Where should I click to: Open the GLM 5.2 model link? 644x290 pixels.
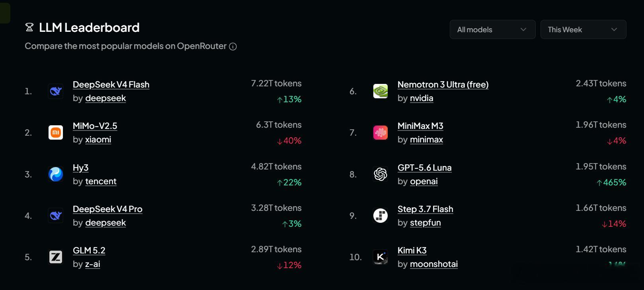tap(89, 250)
